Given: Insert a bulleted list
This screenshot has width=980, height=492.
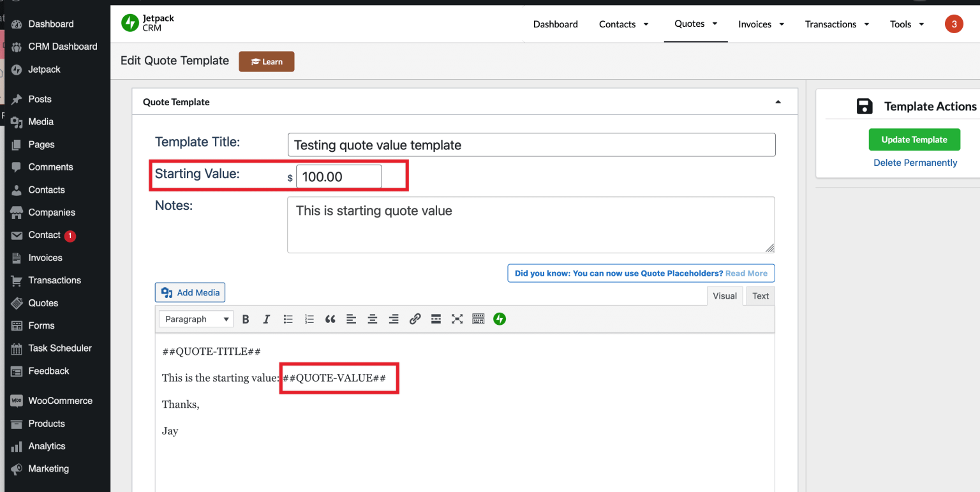Looking at the screenshot, I should click(288, 318).
